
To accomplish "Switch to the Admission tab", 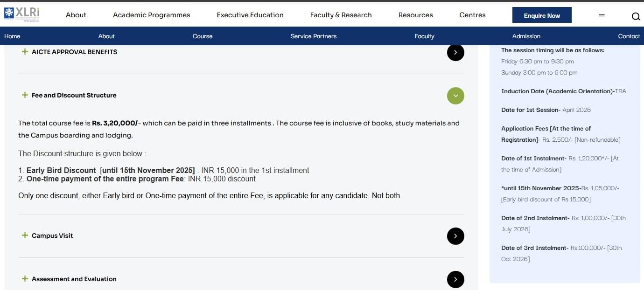I will tap(526, 36).
